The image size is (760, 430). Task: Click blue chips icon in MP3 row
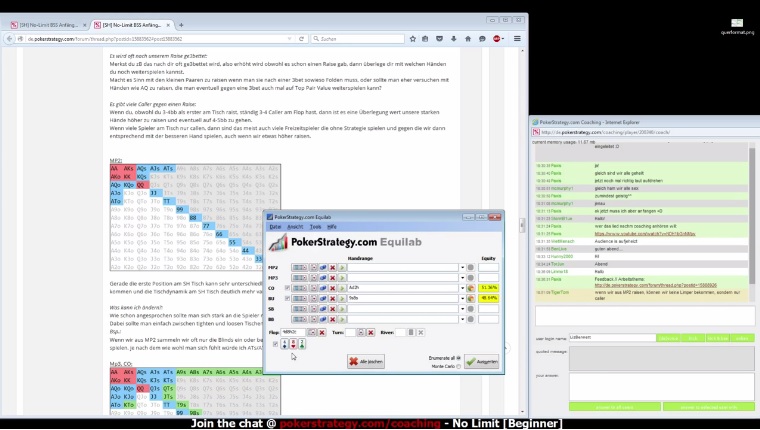pos(323,278)
